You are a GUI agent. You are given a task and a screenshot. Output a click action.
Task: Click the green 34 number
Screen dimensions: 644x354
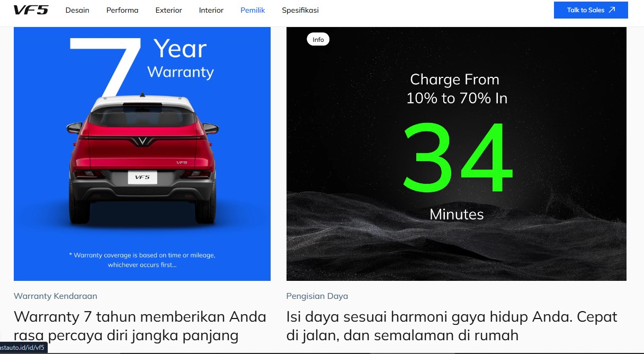(458, 158)
